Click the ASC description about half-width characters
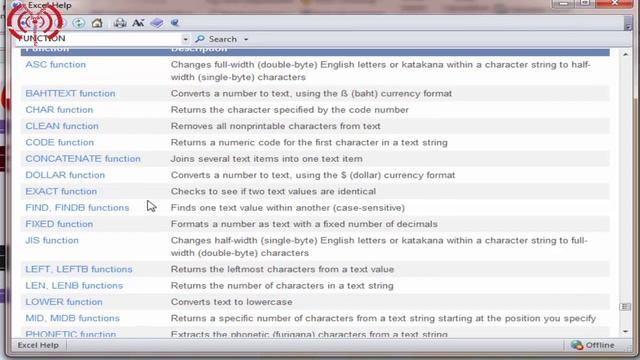 pos(380,71)
